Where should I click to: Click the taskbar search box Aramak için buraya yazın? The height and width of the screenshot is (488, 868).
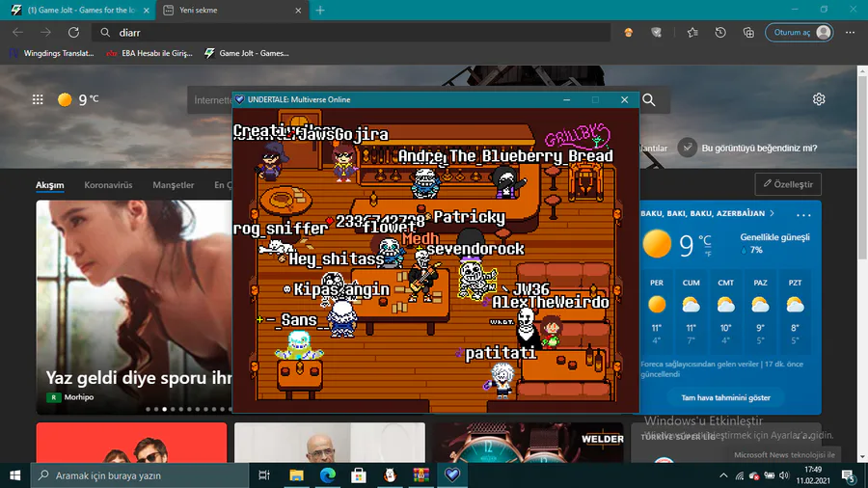point(140,475)
